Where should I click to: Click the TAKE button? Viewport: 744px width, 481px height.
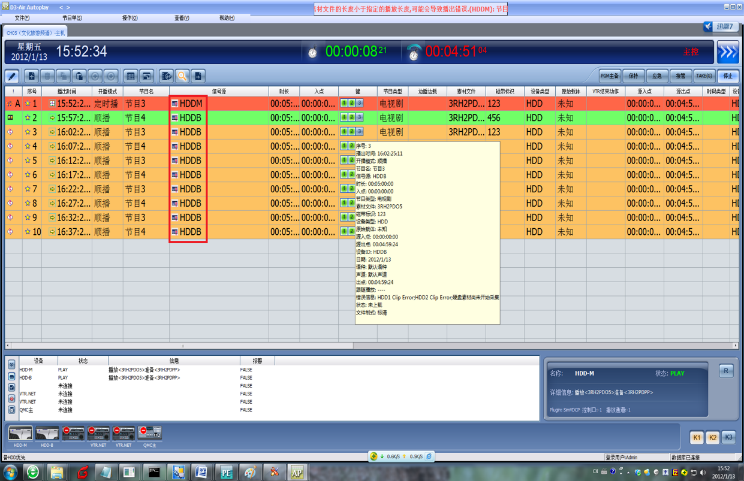coord(704,75)
